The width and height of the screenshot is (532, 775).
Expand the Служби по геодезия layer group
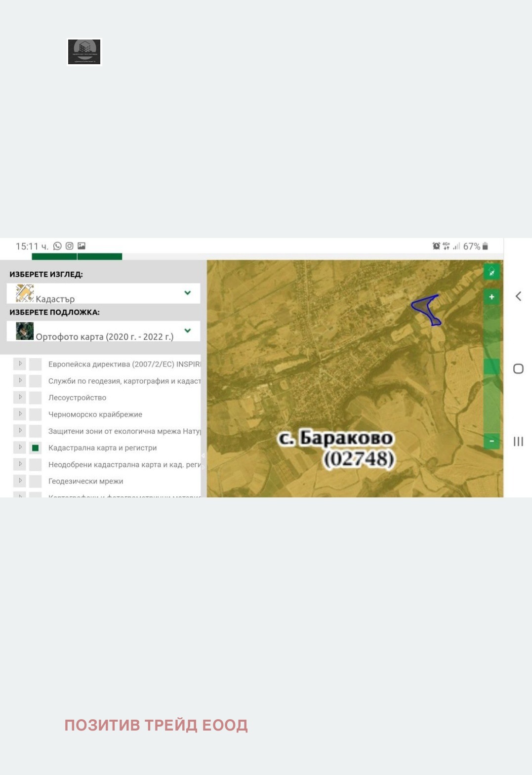pyautogui.click(x=20, y=381)
